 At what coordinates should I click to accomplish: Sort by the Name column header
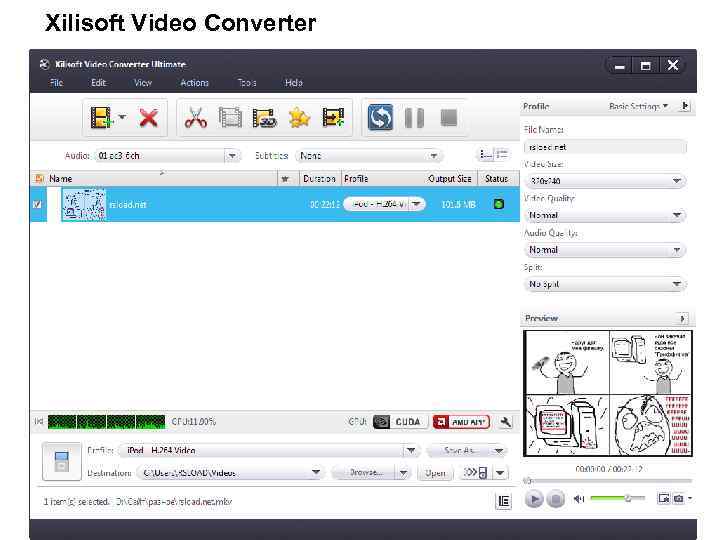click(x=163, y=179)
